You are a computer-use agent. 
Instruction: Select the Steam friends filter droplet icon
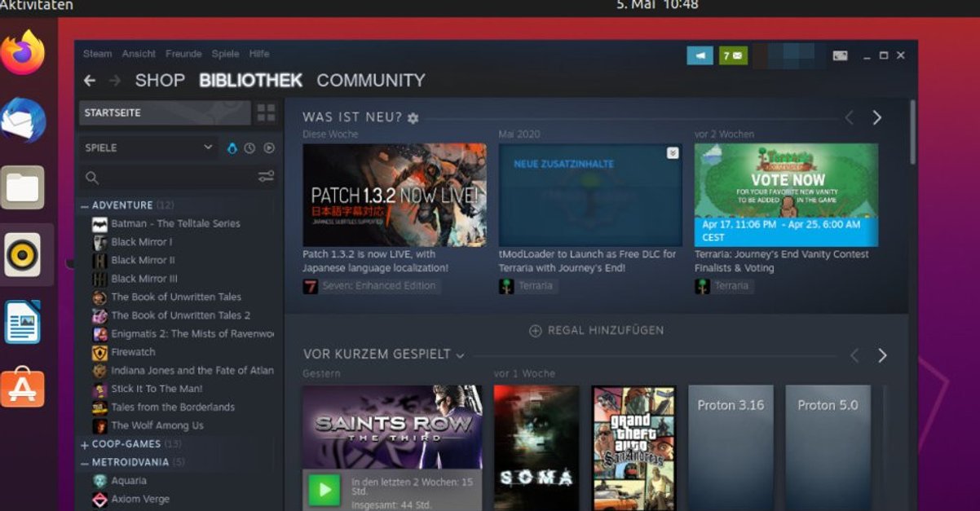tap(232, 148)
